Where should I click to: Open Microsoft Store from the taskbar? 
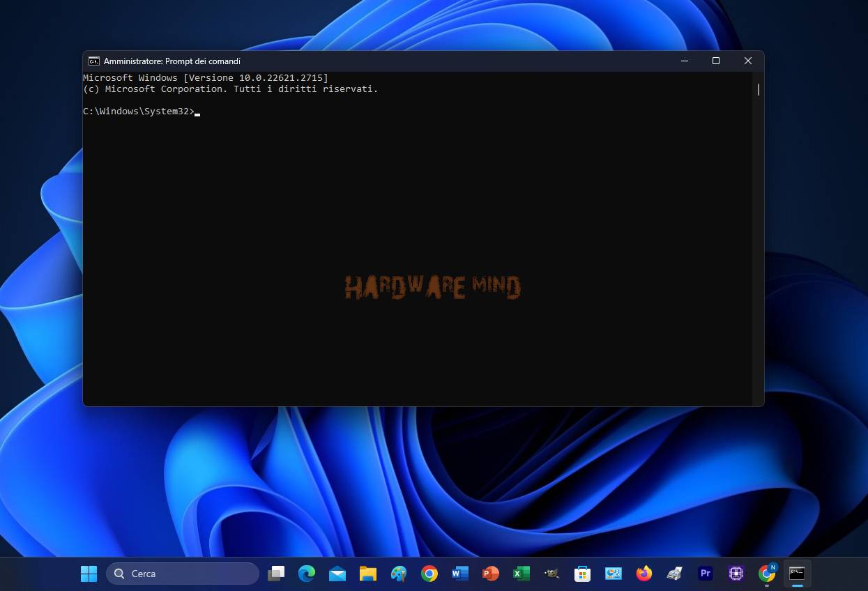(583, 574)
